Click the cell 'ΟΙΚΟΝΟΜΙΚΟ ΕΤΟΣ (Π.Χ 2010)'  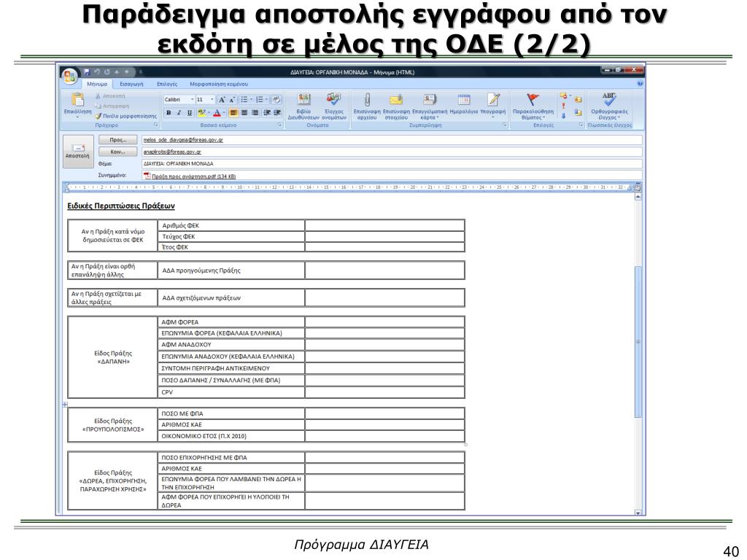(231, 436)
